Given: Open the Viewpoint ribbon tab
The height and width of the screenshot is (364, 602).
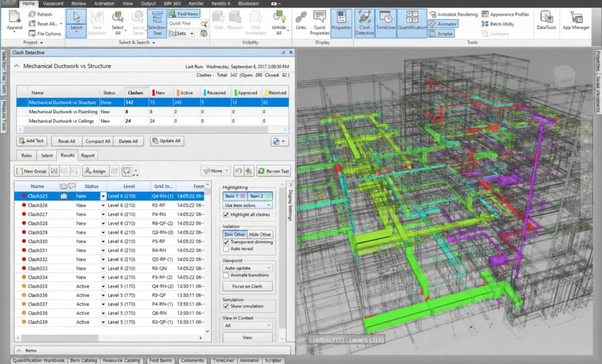Looking at the screenshot, I should click(53, 4).
